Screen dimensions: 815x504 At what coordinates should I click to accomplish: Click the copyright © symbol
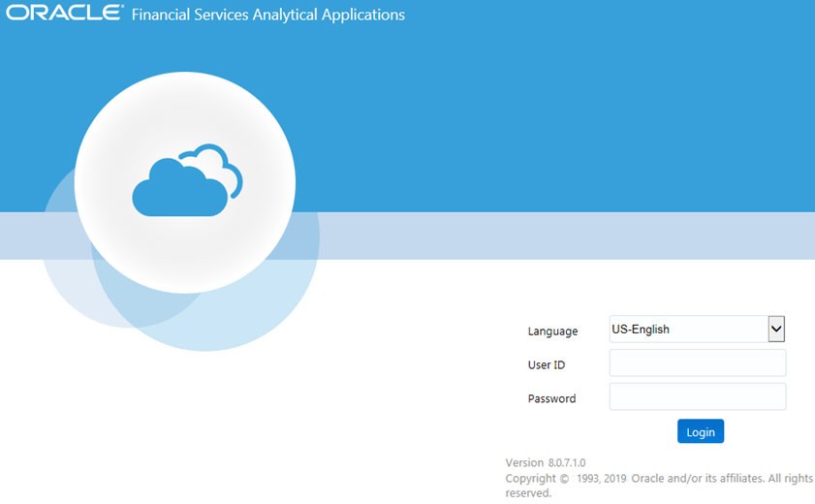point(564,479)
